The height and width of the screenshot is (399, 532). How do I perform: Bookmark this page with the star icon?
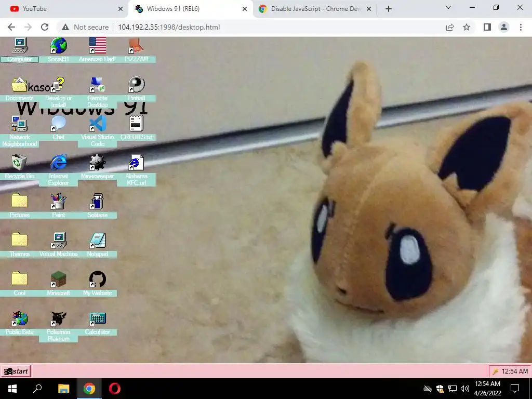coord(467,27)
